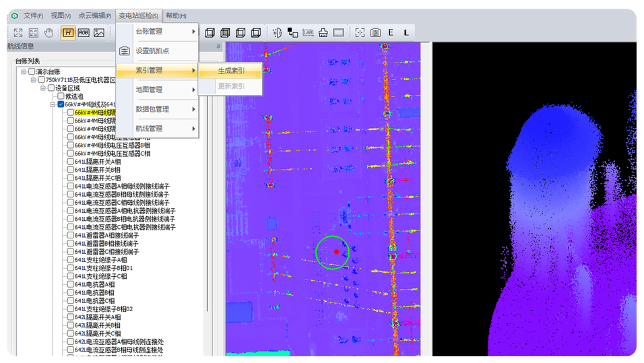Collapse the 演示台账 tree node
Screen dimensions: 644x363
pos(23,72)
